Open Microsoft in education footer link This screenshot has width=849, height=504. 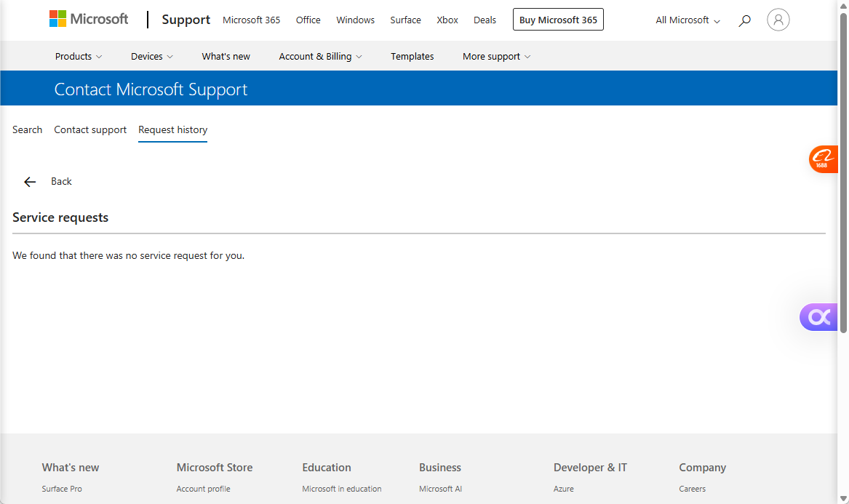click(342, 489)
